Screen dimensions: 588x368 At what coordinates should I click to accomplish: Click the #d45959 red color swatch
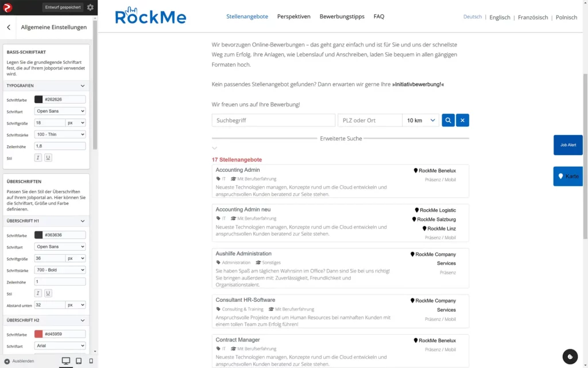(38, 334)
